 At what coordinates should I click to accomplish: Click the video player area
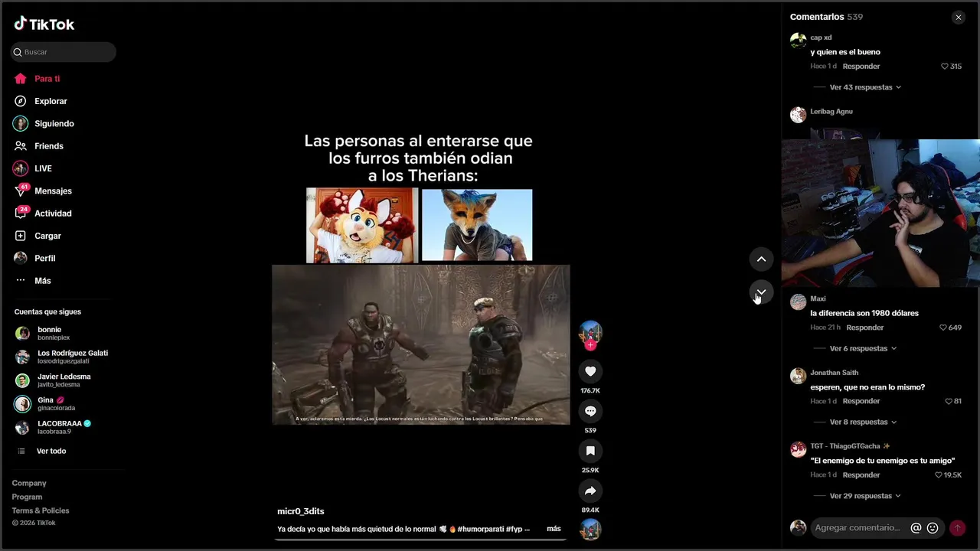click(421, 277)
